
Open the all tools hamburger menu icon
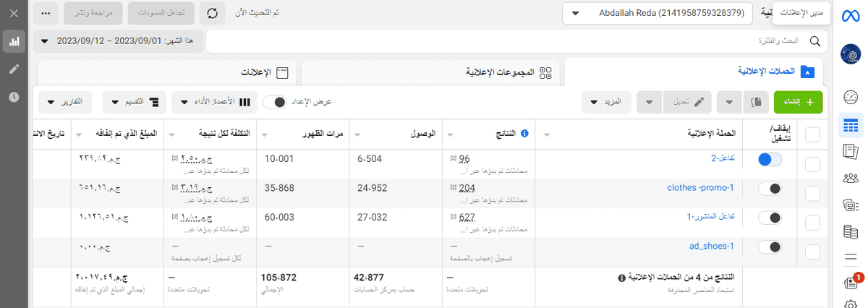point(851,257)
